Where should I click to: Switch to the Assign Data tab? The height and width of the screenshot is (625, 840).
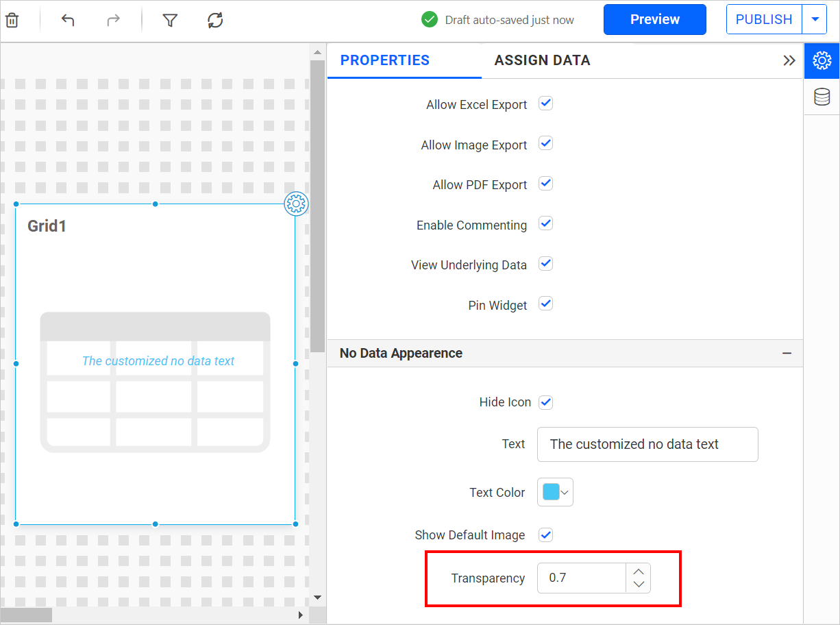click(x=542, y=60)
